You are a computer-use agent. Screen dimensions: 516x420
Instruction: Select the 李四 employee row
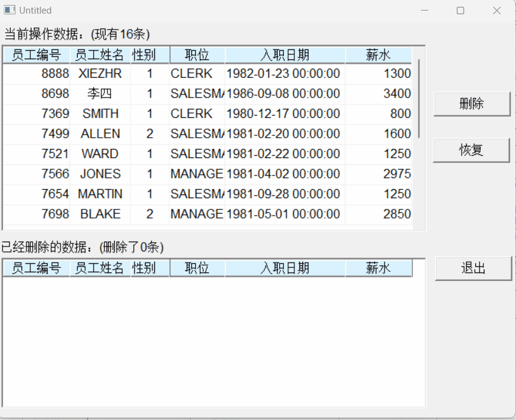[207, 93]
